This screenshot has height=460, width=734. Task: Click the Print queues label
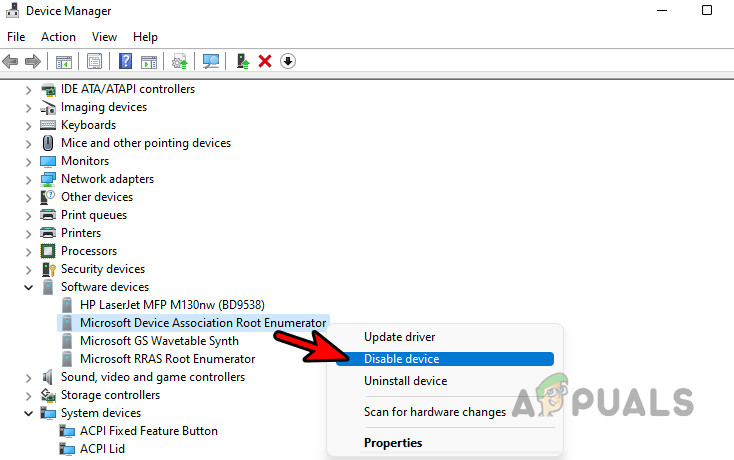pos(94,215)
